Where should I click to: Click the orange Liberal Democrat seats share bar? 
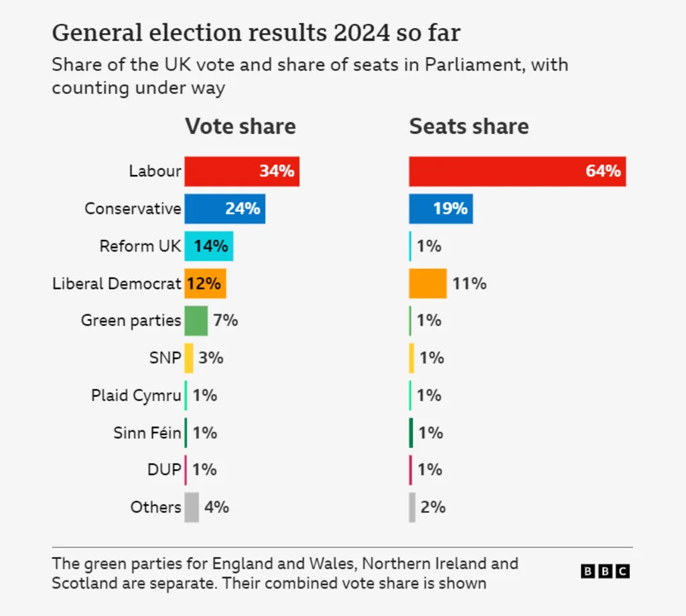click(427, 284)
